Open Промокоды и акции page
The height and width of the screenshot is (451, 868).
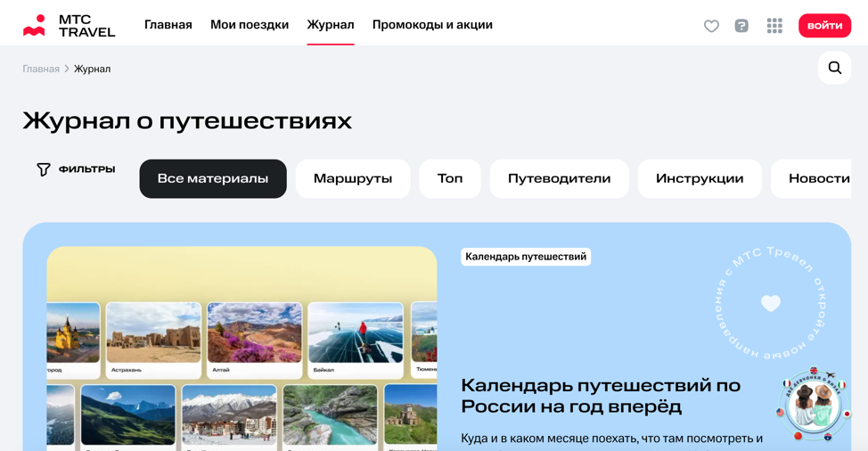point(432,25)
